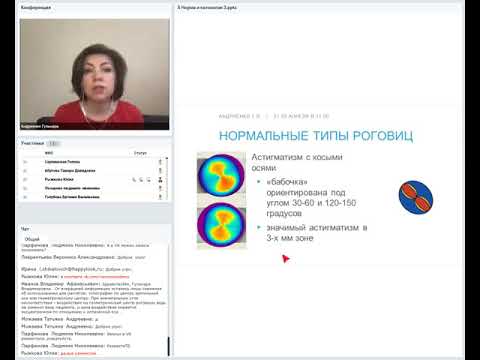The width and height of the screenshot is (480, 360).
Task: Click the «бабочка» bullet text on the slide
Action: (311, 198)
